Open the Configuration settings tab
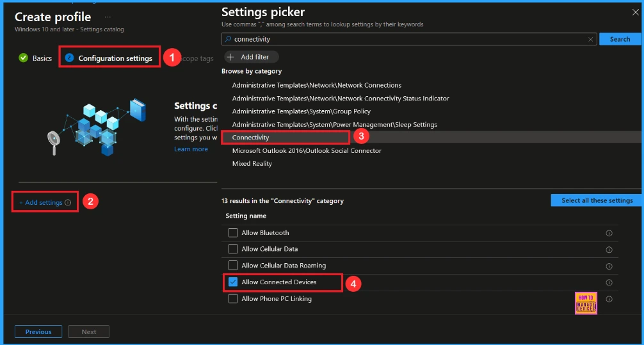This screenshot has width=644, height=345. click(115, 58)
